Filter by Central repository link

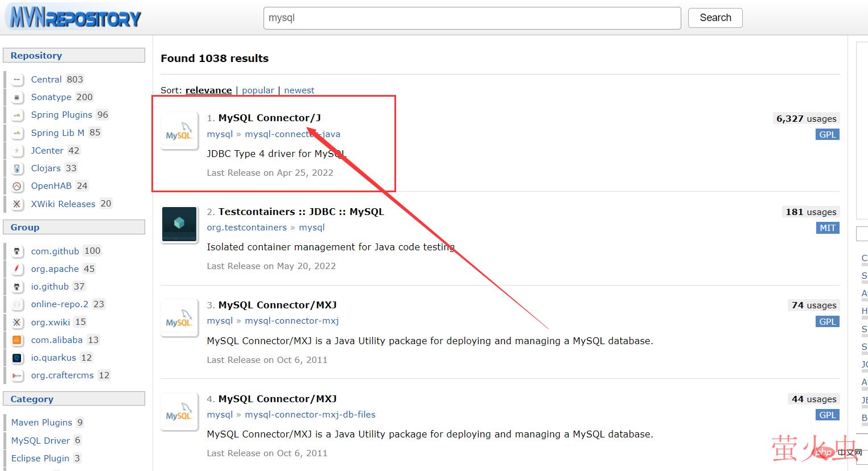click(46, 80)
